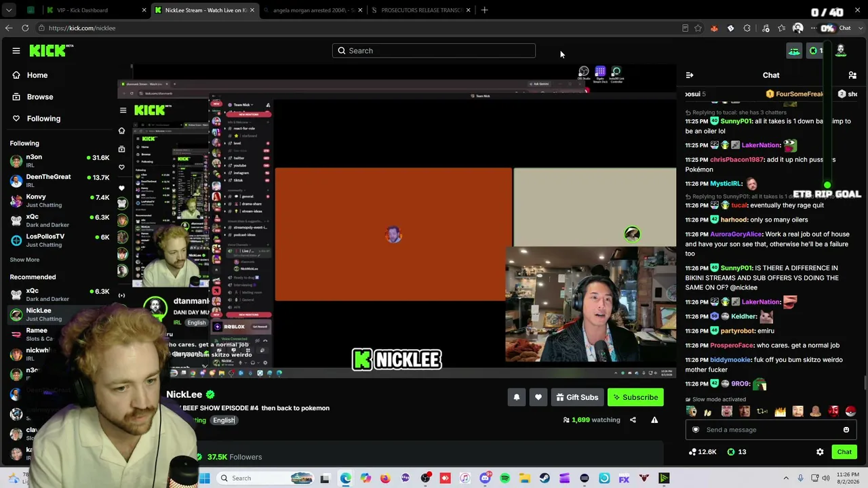Click the English language tag
Image resolution: width=868 pixels, height=488 pixels.
click(224, 420)
